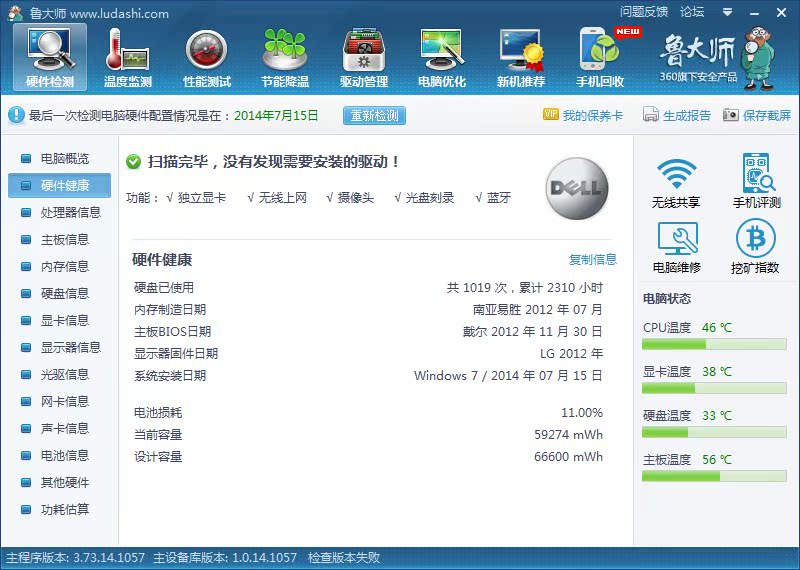Image resolution: width=800 pixels, height=570 pixels.
Task: Click the 电池损耗 11.00% value
Action: [x=582, y=412]
